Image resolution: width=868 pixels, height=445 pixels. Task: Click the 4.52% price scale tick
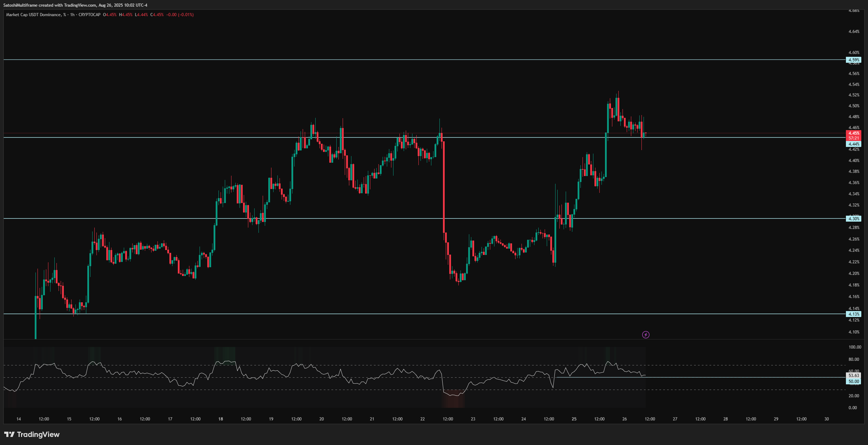click(x=854, y=95)
